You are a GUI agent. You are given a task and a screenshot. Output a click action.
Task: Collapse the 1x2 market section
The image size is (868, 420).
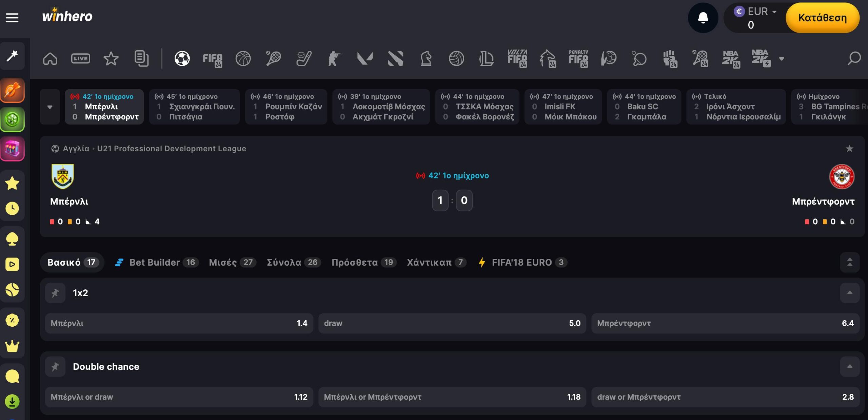tap(850, 293)
